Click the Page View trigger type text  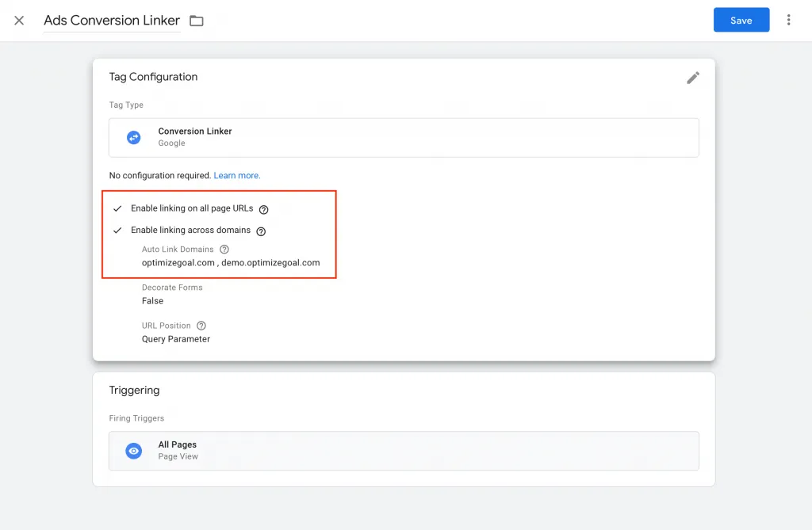pos(178,456)
